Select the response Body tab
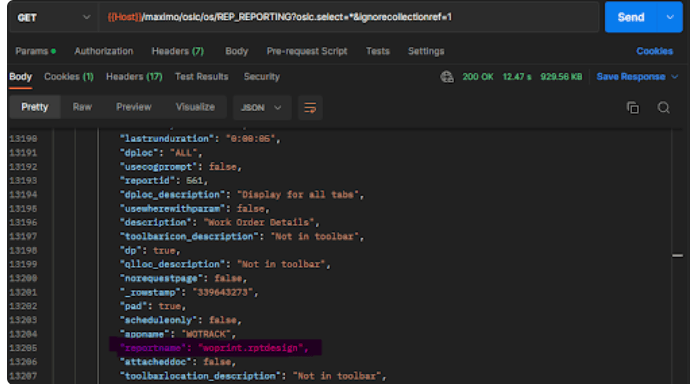Viewport: 690px width, 384px height. 21,77
